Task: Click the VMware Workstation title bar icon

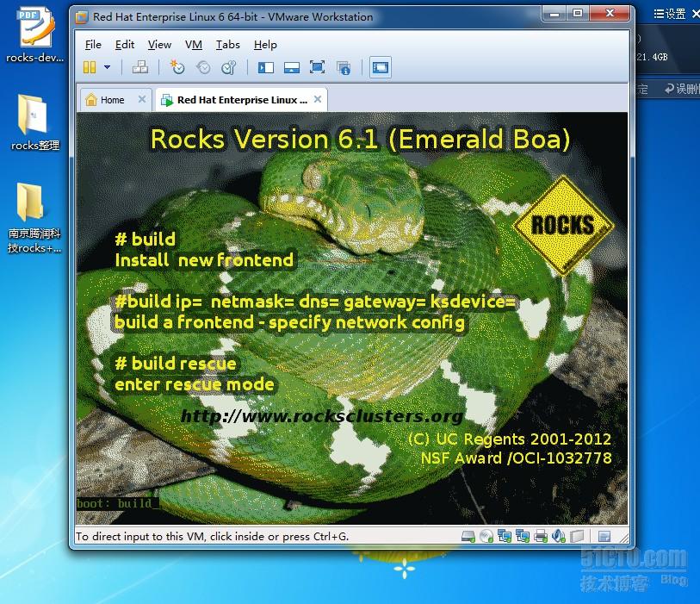Action: [x=82, y=17]
